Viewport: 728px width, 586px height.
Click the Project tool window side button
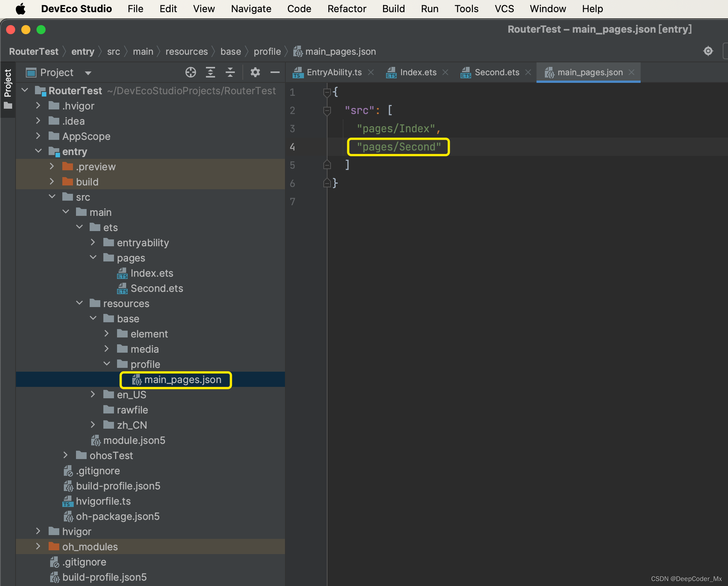click(8, 89)
